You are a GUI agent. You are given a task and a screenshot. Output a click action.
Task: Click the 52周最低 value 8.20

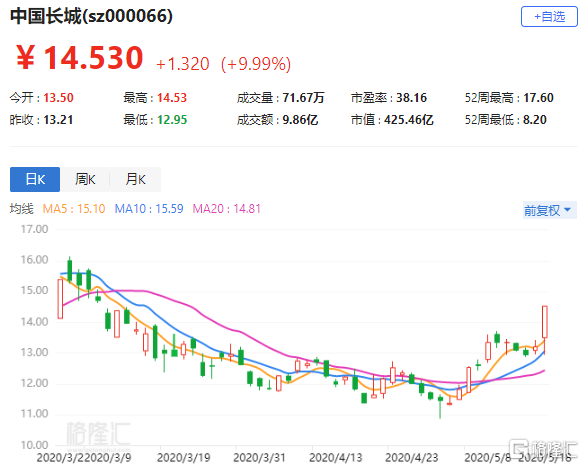(x=534, y=120)
